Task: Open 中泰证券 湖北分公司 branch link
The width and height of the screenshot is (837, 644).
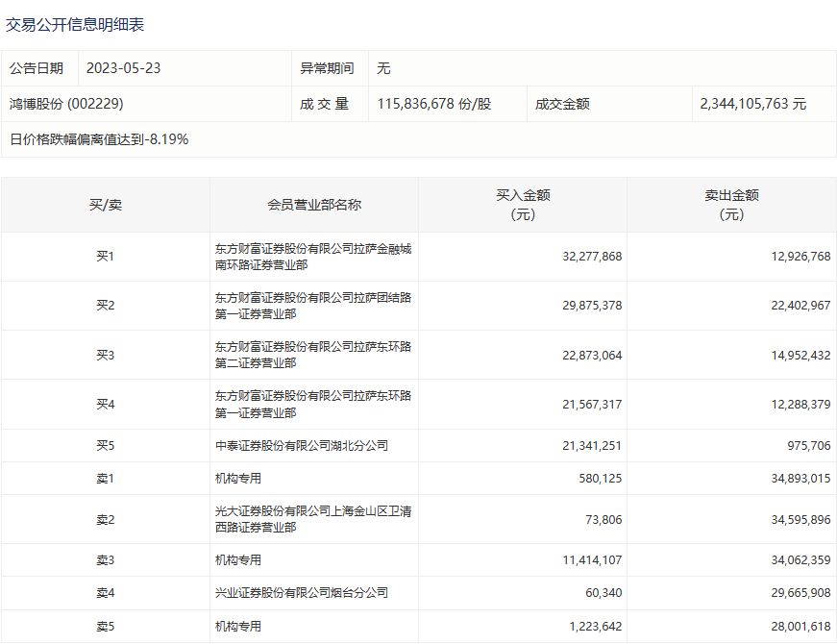Action: [302, 446]
